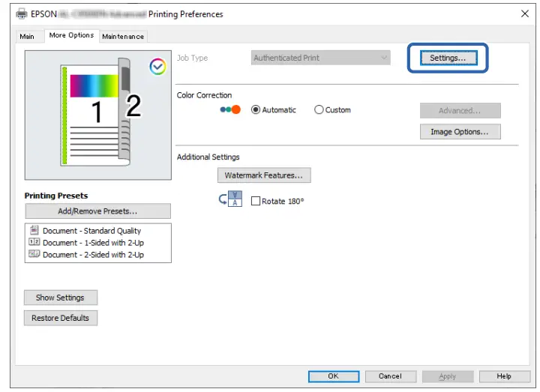The width and height of the screenshot is (540, 392).
Task: Click the 2-Sided 2-Up preset icon
Action: pyautogui.click(x=34, y=254)
